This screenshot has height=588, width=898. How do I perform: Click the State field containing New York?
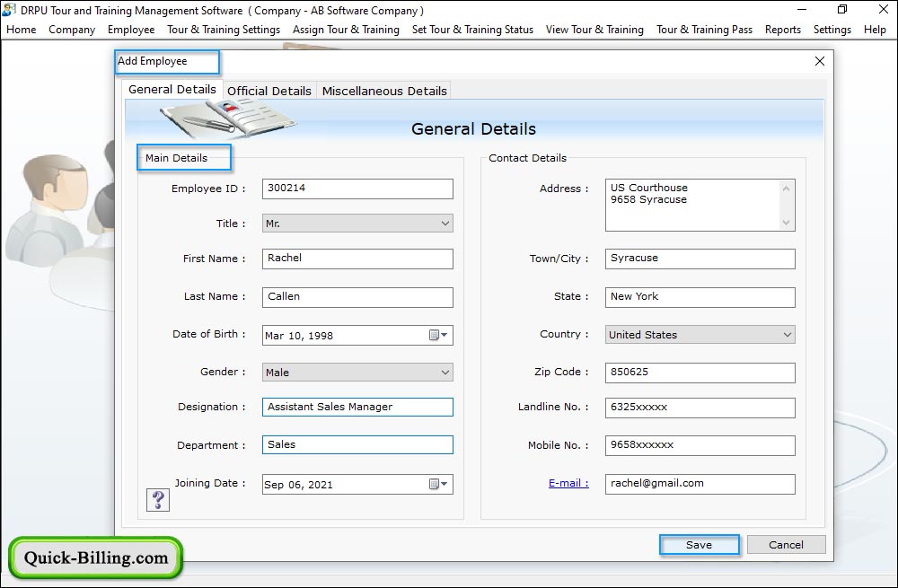click(700, 296)
